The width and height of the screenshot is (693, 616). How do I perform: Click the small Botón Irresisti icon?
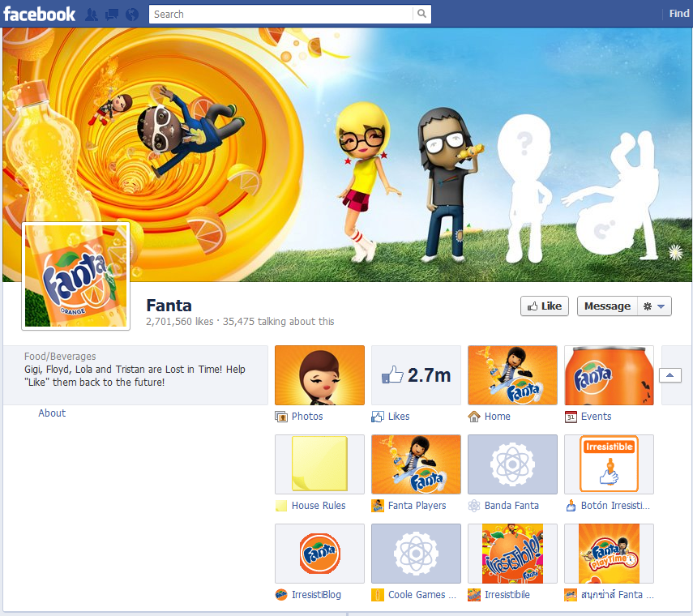coord(571,506)
